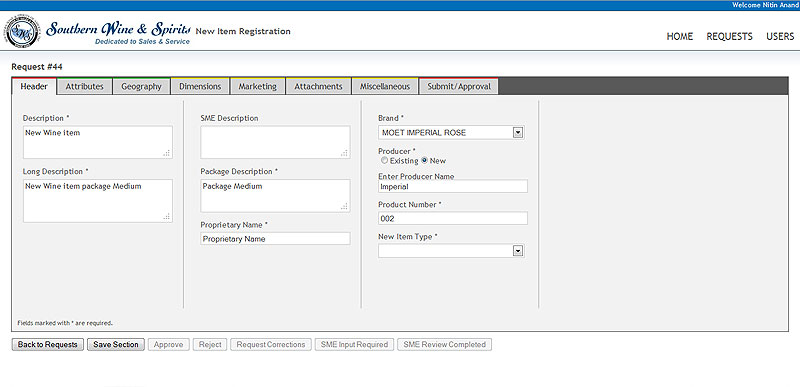Focus the Long Description text area
This screenshot has height=387, width=800.
click(x=97, y=201)
